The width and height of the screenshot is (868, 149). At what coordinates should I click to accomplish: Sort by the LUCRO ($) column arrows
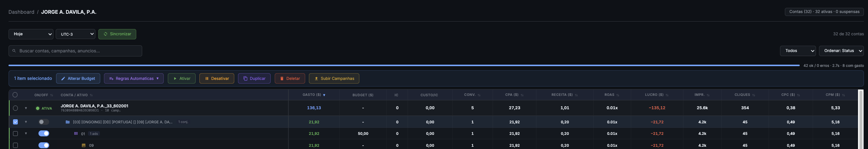pyautogui.click(x=667, y=95)
